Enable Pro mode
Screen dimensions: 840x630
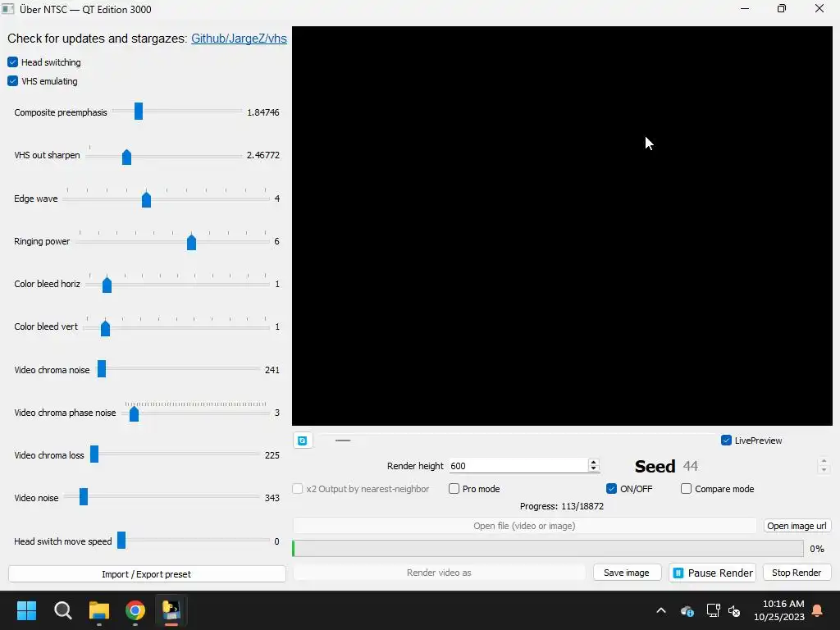pyautogui.click(x=454, y=489)
